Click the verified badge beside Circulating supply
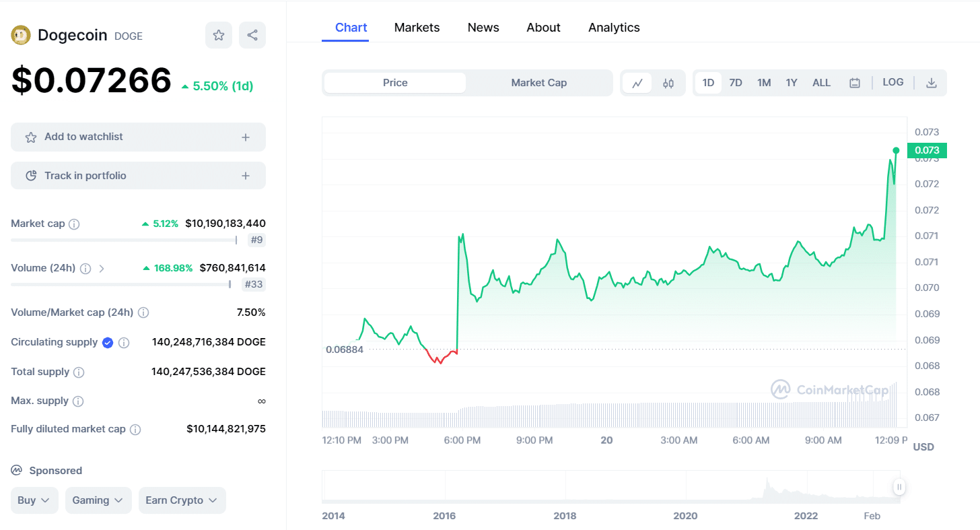The width and height of the screenshot is (980, 530). [108, 342]
